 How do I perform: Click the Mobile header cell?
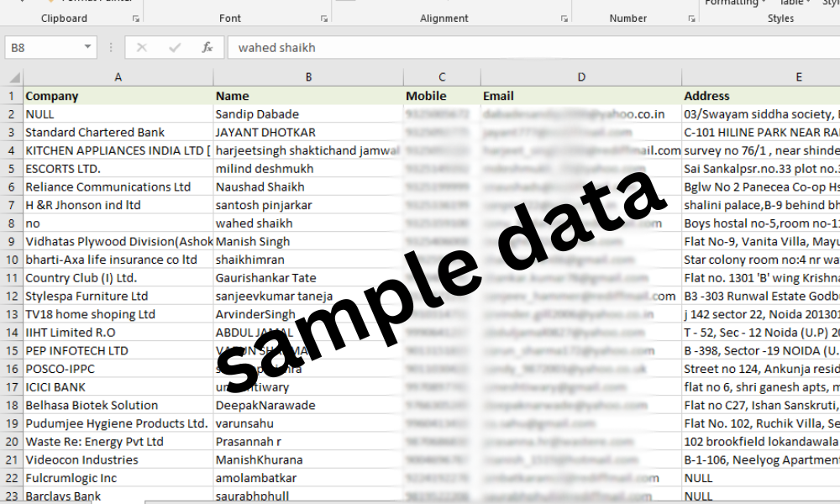442,96
